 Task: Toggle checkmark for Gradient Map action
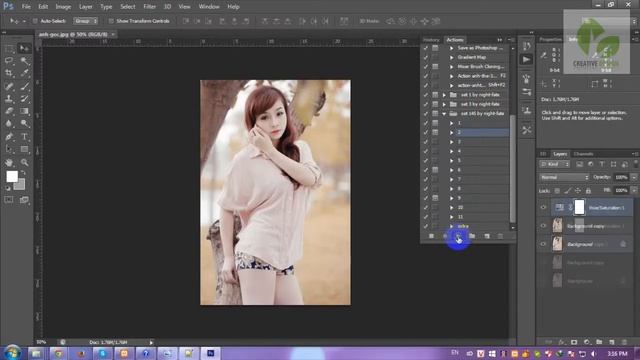coord(426,57)
